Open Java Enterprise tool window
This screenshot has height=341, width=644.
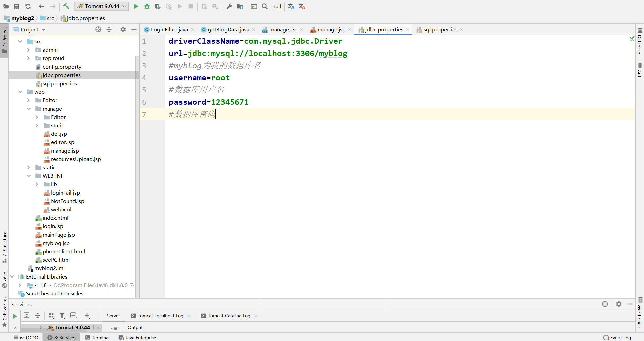tap(137, 338)
